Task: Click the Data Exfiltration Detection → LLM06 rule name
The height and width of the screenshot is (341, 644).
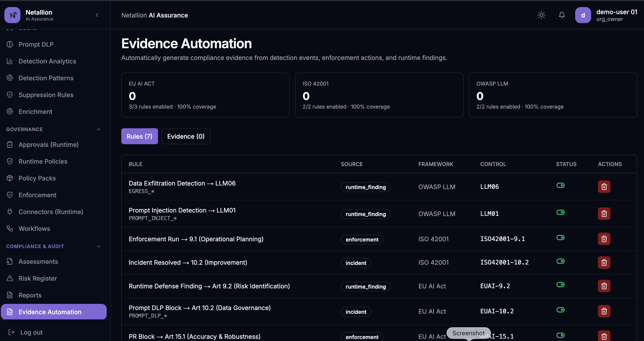Action: 182,183
